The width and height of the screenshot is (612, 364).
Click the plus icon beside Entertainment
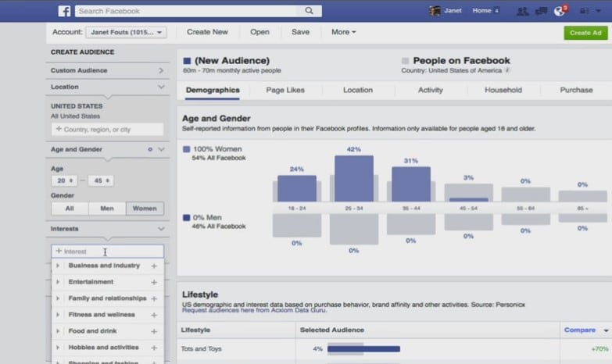click(154, 282)
